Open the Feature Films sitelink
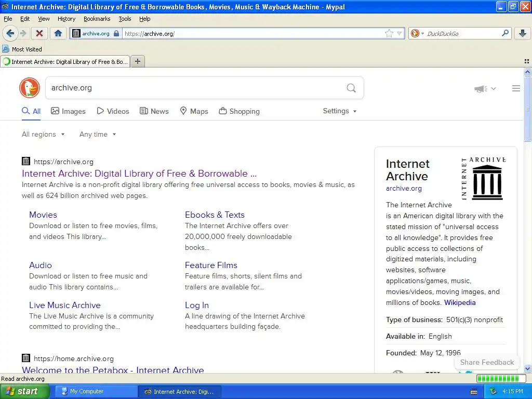Screen dimensions: 532x399 [x=211, y=265]
